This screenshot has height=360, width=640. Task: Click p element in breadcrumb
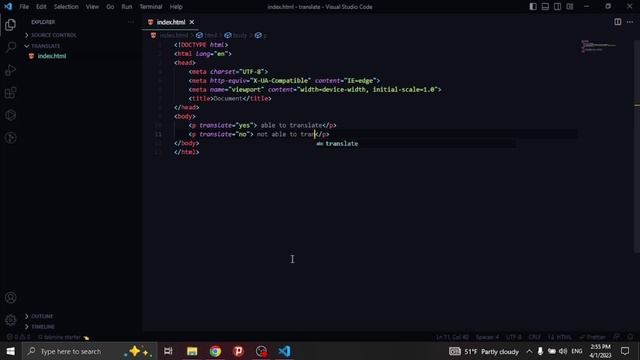pyautogui.click(x=261, y=36)
